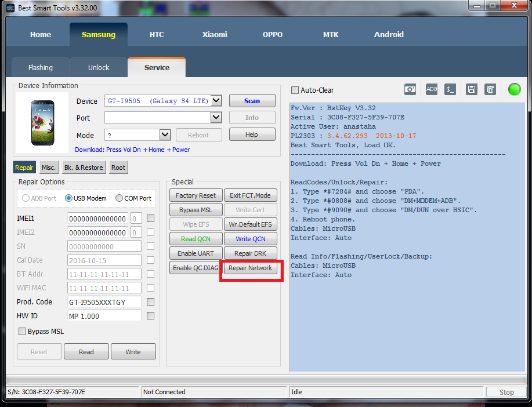Open the Flashing sub-tab

[x=41, y=67]
